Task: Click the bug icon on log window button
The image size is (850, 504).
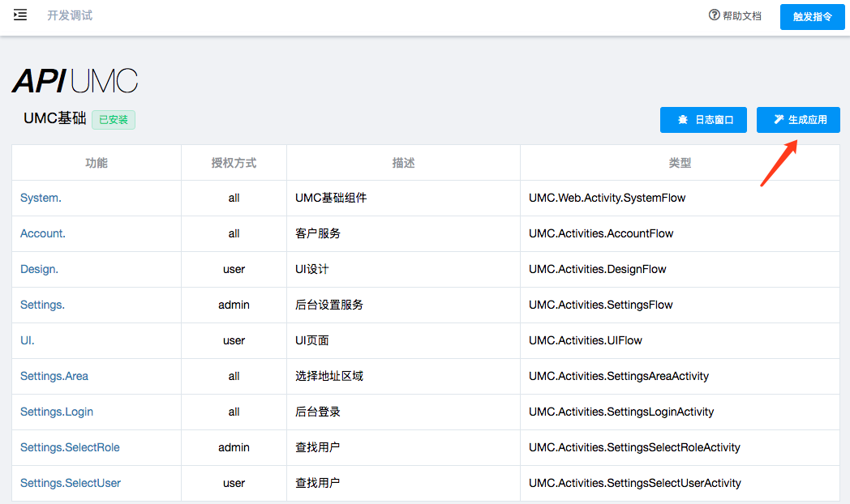Action: (683, 120)
